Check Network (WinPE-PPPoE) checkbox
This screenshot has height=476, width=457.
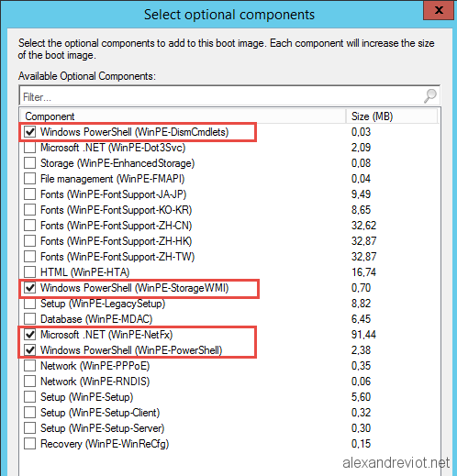click(x=30, y=366)
